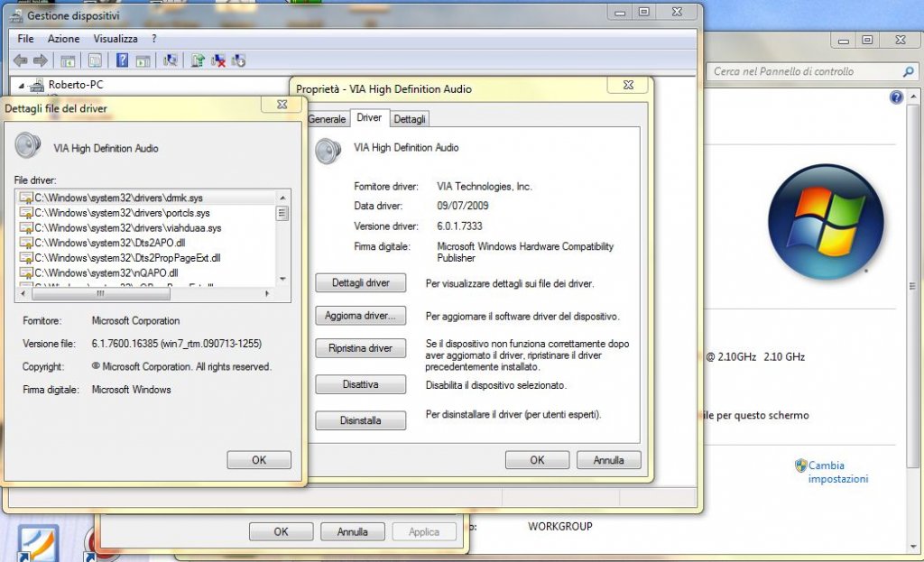This screenshot has width=924, height=562.
Task: Click the Disinstalla button
Action: click(x=361, y=420)
